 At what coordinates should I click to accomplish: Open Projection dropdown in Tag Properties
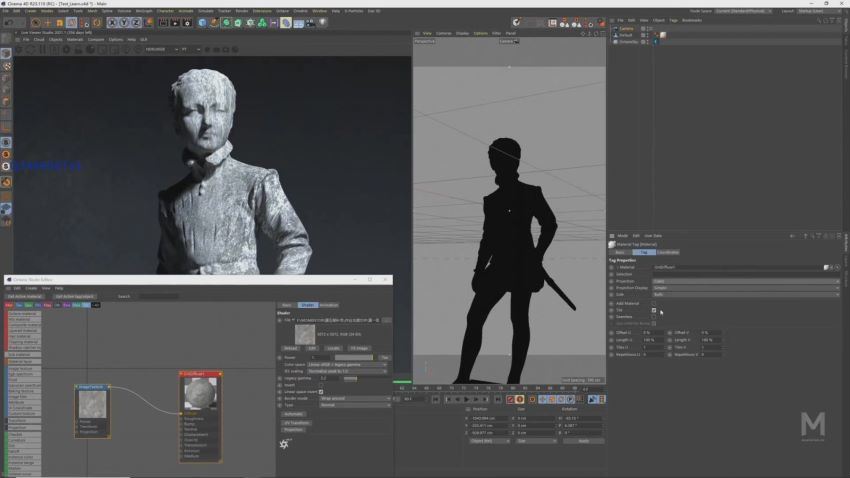[x=746, y=281]
